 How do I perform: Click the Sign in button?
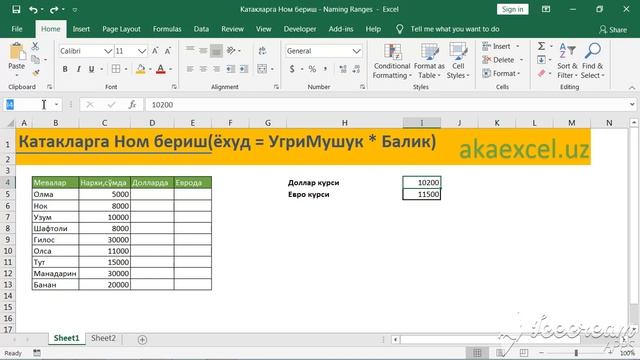click(512, 9)
